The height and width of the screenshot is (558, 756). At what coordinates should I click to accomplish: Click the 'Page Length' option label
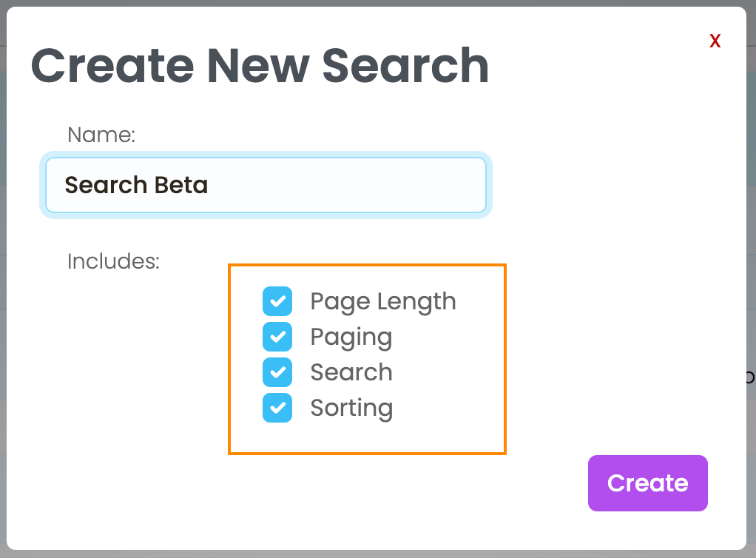[x=382, y=301]
